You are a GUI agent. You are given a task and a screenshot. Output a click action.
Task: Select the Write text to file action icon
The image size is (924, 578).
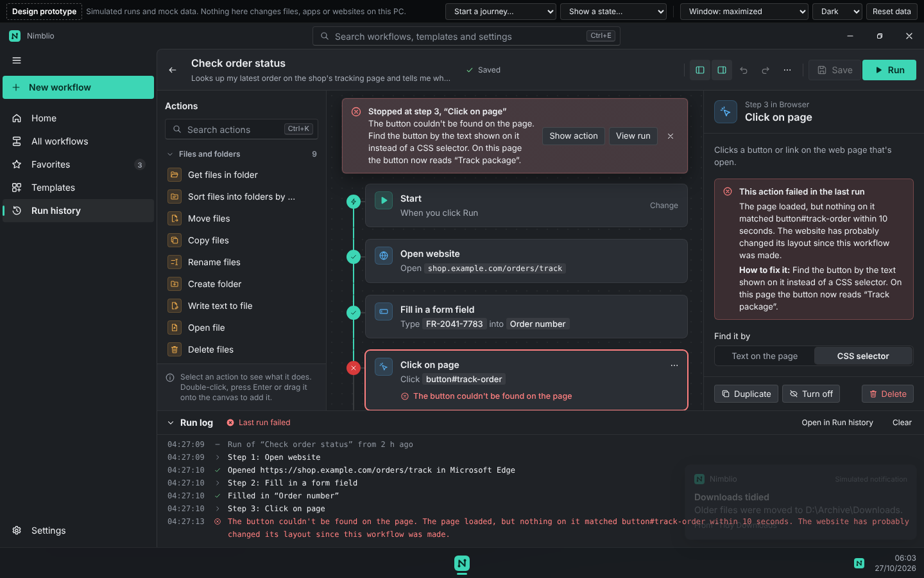click(x=175, y=306)
